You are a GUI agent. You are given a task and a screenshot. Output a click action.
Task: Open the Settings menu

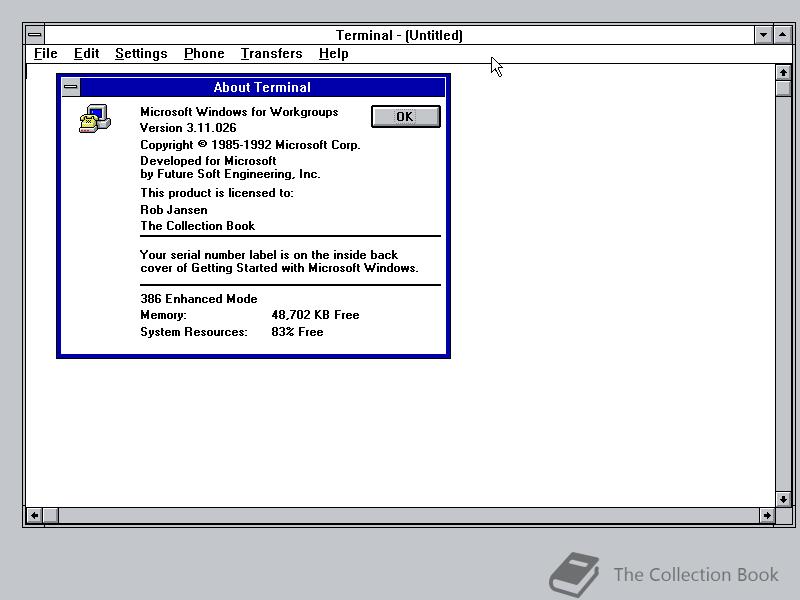(x=141, y=54)
